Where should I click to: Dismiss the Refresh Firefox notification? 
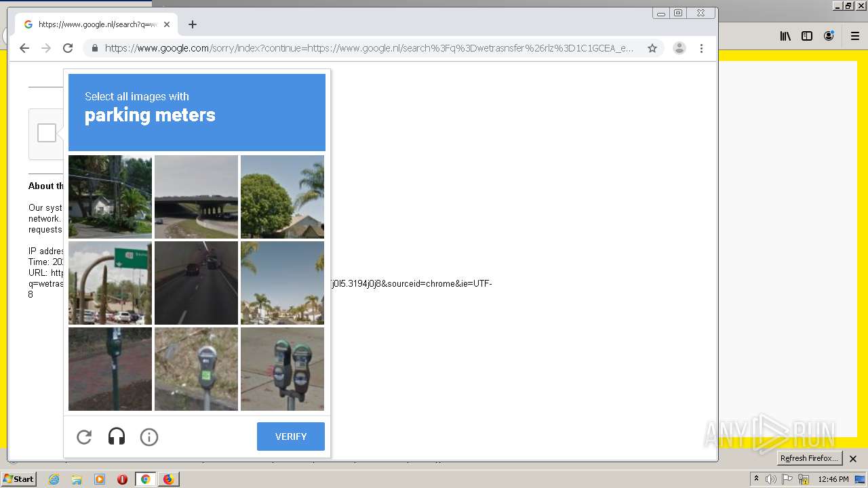[853, 459]
